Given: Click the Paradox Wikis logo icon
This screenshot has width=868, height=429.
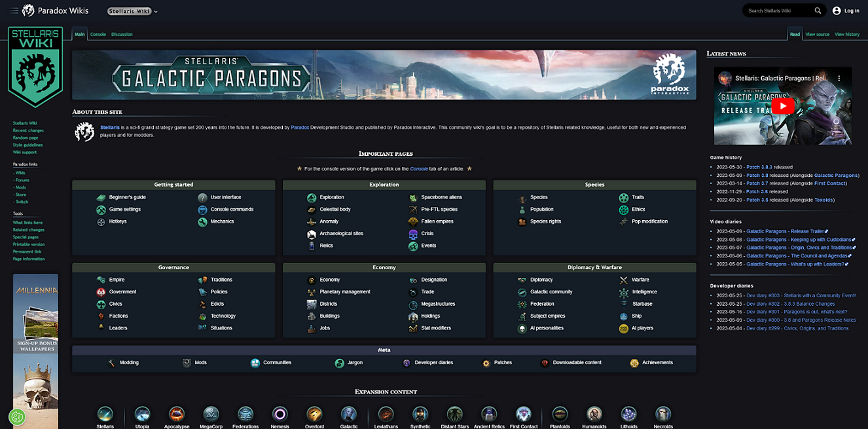Looking at the screenshot, I should [28, 10].
